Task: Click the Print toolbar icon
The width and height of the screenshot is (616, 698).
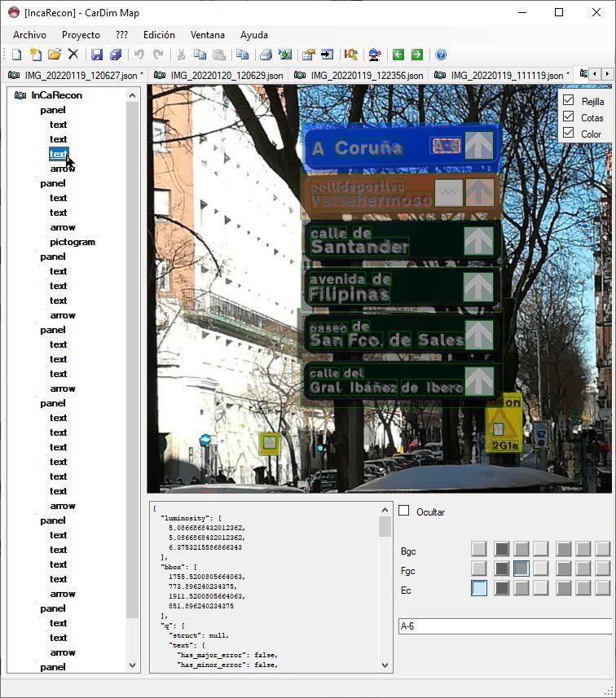Action: click(x=266, y=55)
